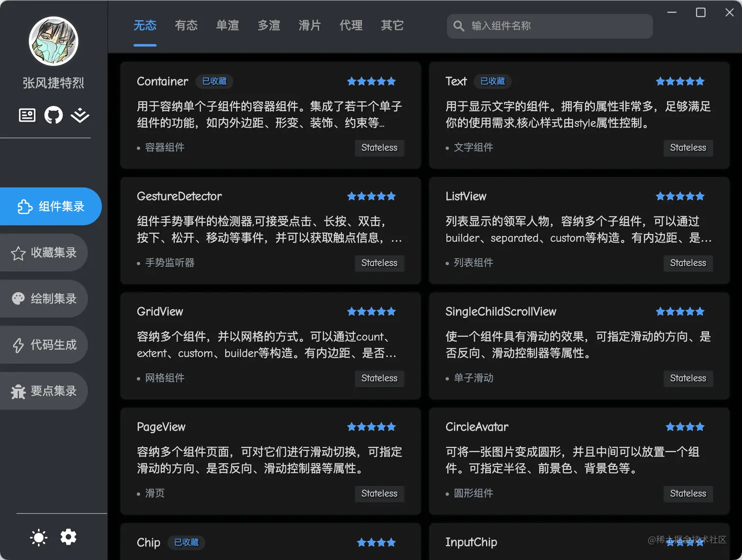Click the star rating on PageView card

pos(371,427)
